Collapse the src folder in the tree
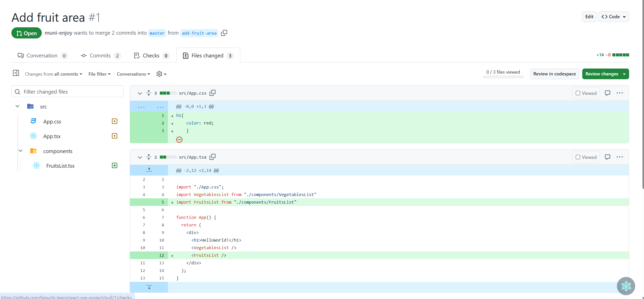 pos(17,106)
